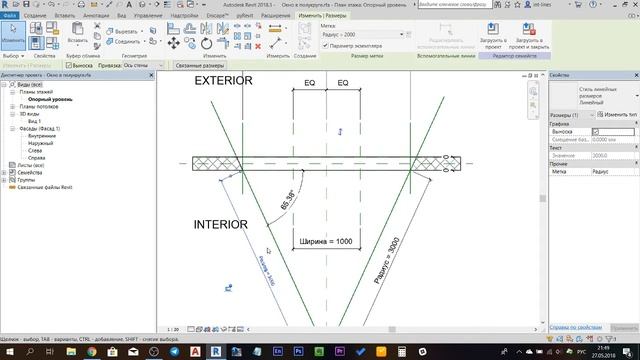The height and width of the screenshot is (360, 640).
Task: Click the 65.38° angular dimension text
Action: (287, 200)
